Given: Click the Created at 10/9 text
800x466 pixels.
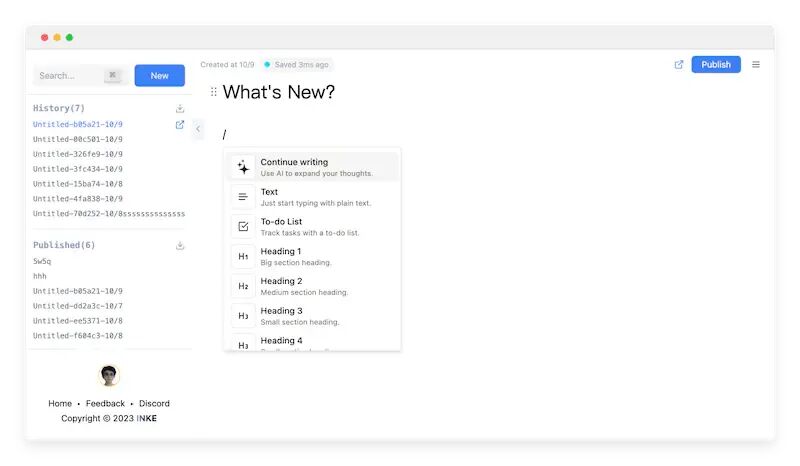Looking at the screenshot, I should (227, 64).
